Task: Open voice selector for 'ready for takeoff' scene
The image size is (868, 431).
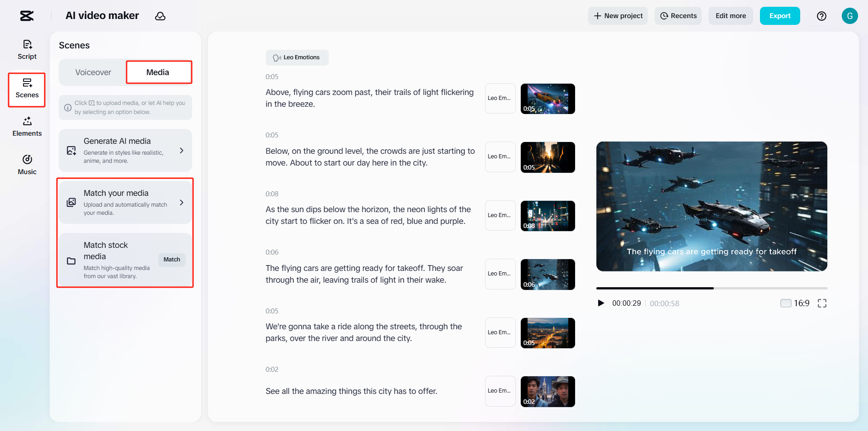Action: pos(500,274)
